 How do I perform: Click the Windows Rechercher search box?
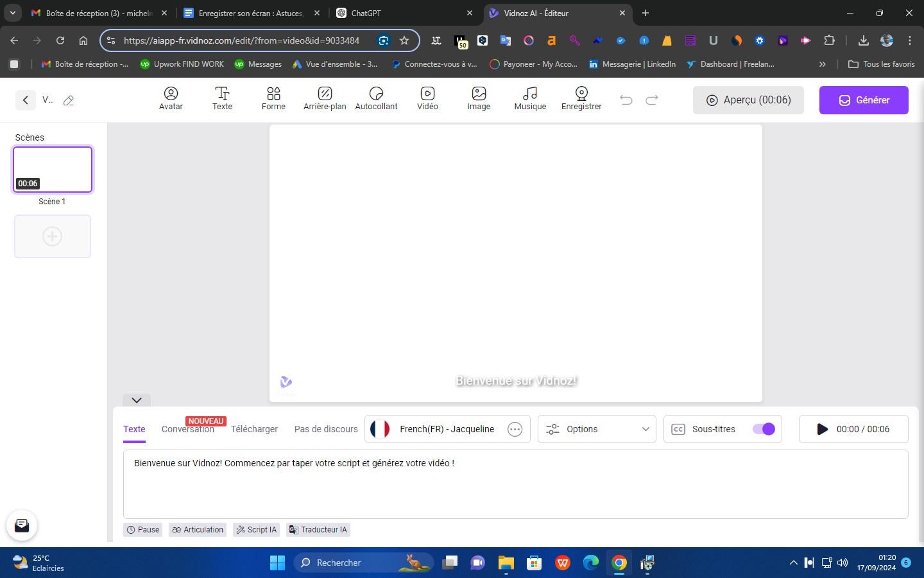[363, 563]
